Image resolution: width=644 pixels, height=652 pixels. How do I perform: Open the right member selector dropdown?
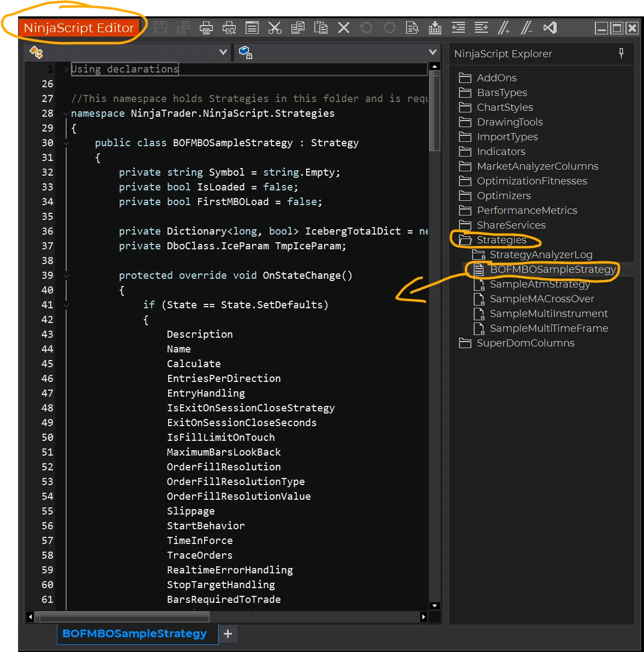(433, 52)
